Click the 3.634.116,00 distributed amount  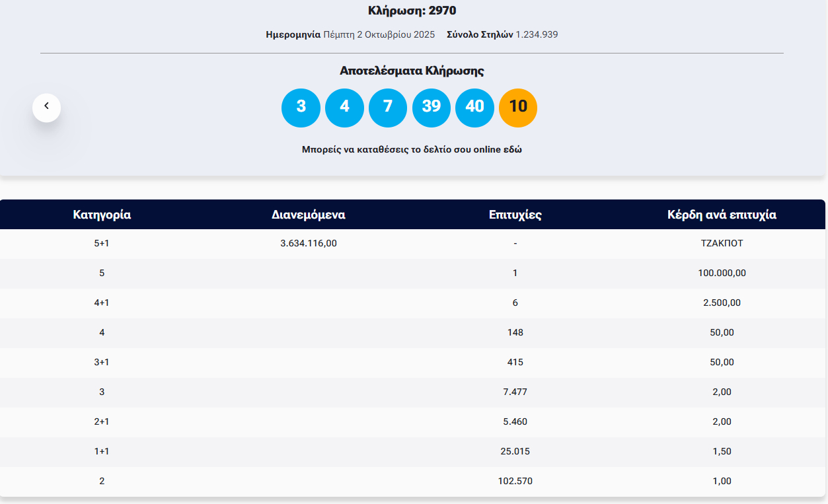[309, 243]
